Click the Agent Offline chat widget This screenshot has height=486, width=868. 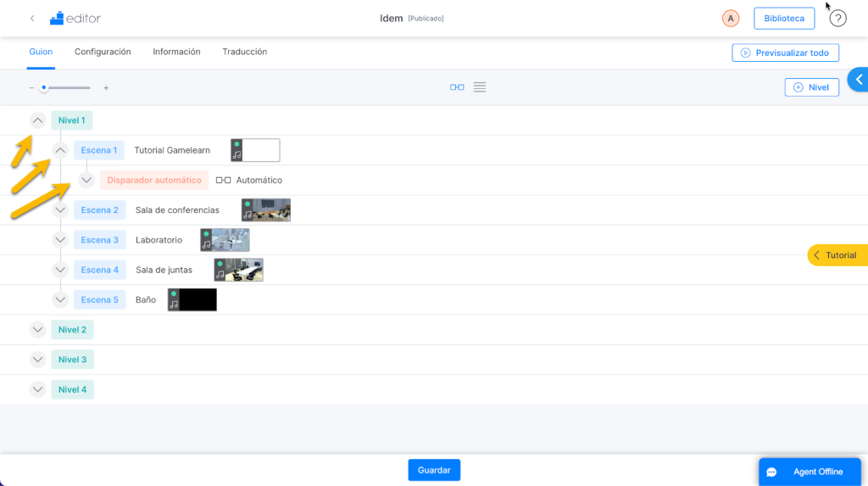coord(810,472)
